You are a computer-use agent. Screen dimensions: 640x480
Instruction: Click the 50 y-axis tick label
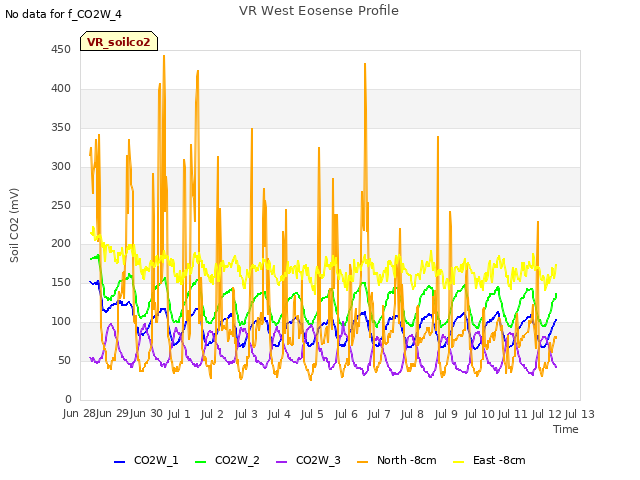click(x=64, y=360)
